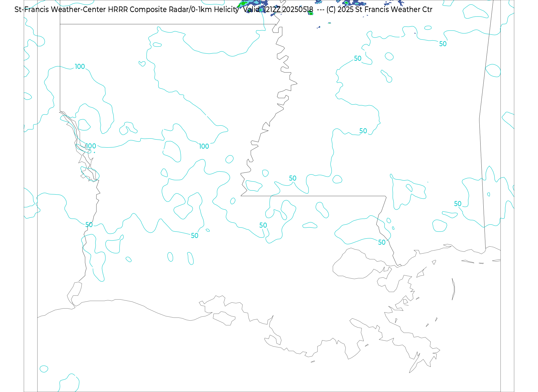Click the 'HRRR Composite Radar/0-1km Helicity' title text
The width and height of the screenshot is (538, 392).
pyautogui.click(x=173, y=10)
